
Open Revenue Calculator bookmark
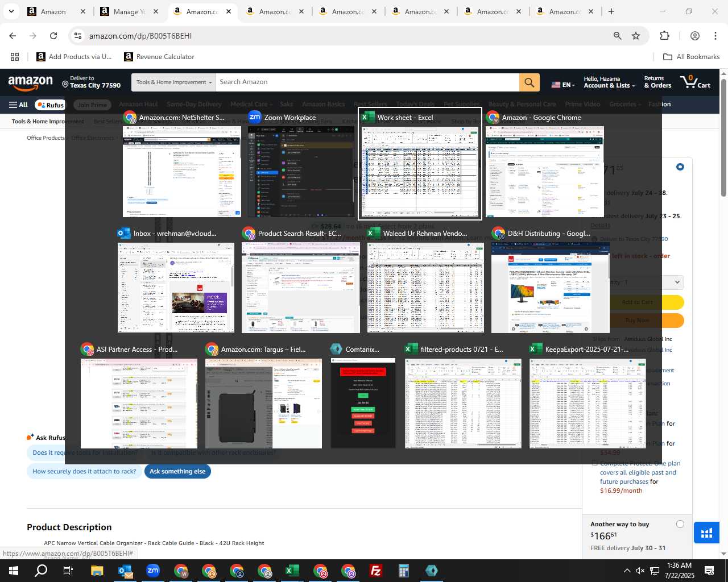(159, 57)
